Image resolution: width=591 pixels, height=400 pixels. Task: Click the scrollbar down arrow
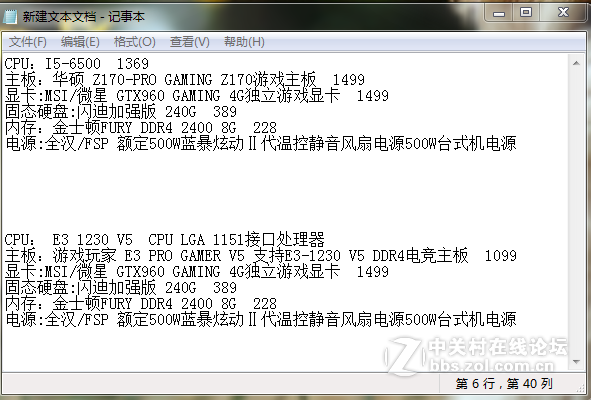576,362
